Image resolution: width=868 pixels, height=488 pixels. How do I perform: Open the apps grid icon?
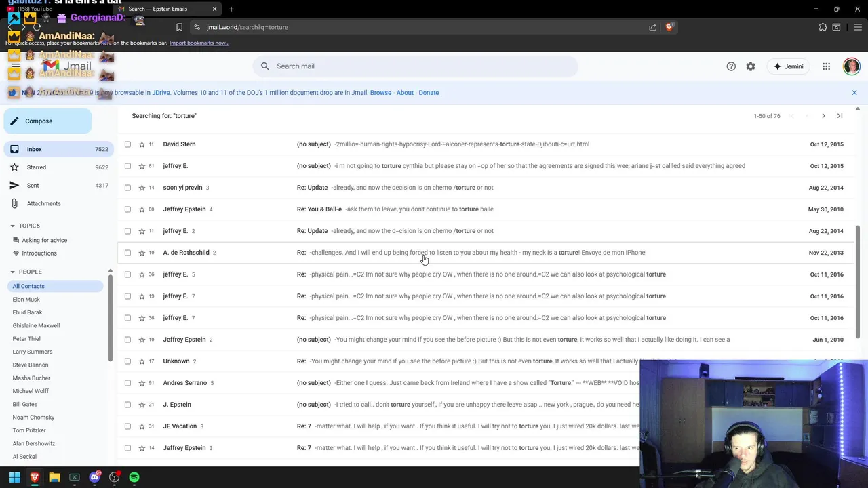pyautogui.click(x=826, y=66)
